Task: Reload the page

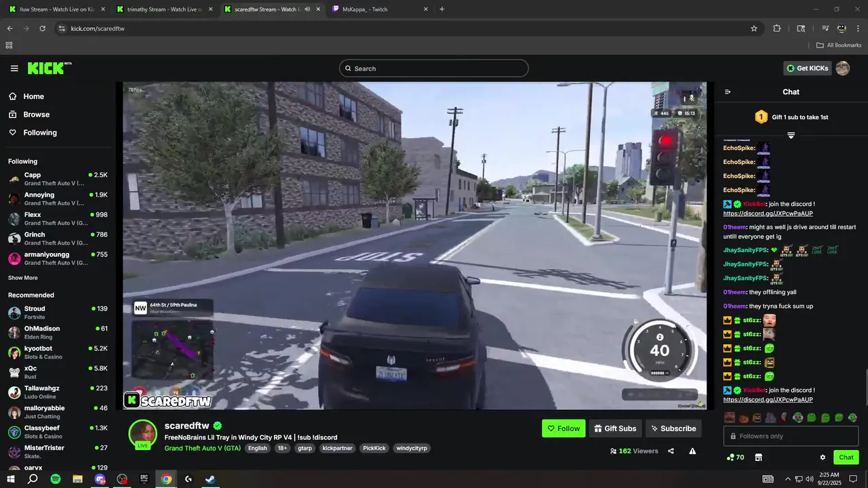Action: [x=42, y=28]
